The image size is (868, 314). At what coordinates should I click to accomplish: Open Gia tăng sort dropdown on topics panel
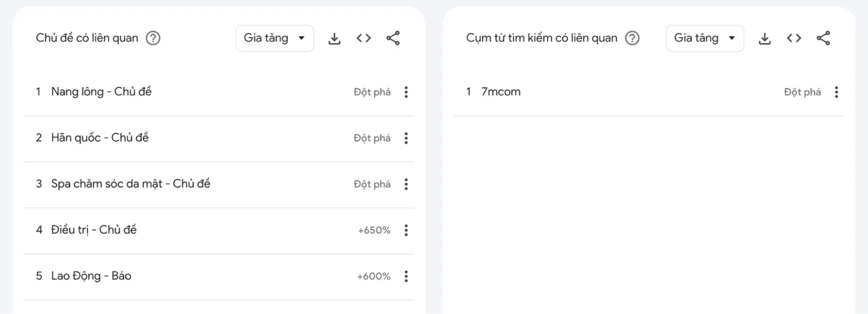coord(274,38)
